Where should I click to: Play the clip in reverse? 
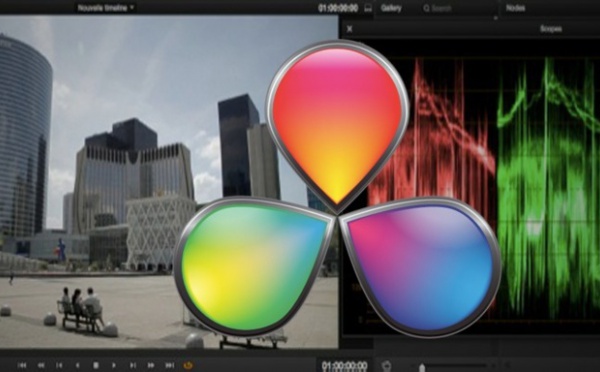(78, 365)
